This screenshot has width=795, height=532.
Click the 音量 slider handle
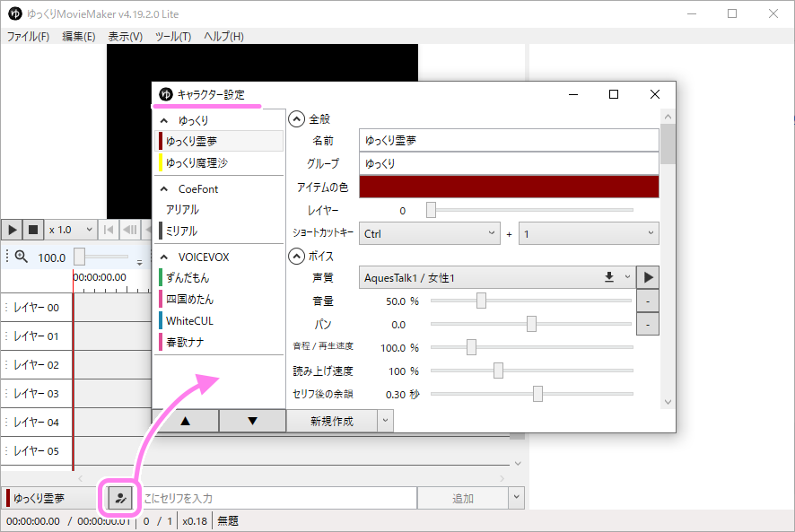click(481, 301)
